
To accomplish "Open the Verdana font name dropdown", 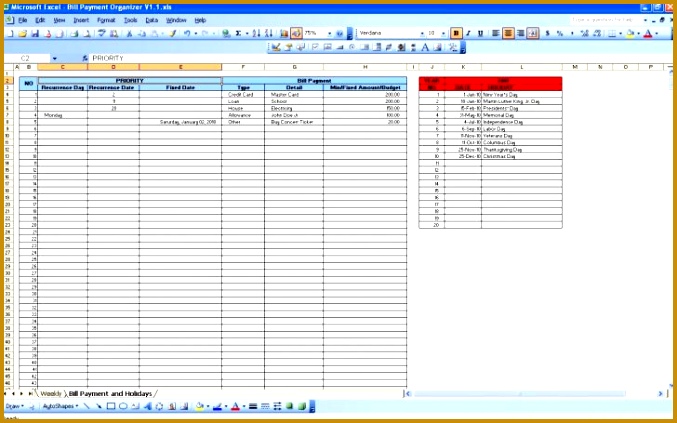I will coord(422,33).
